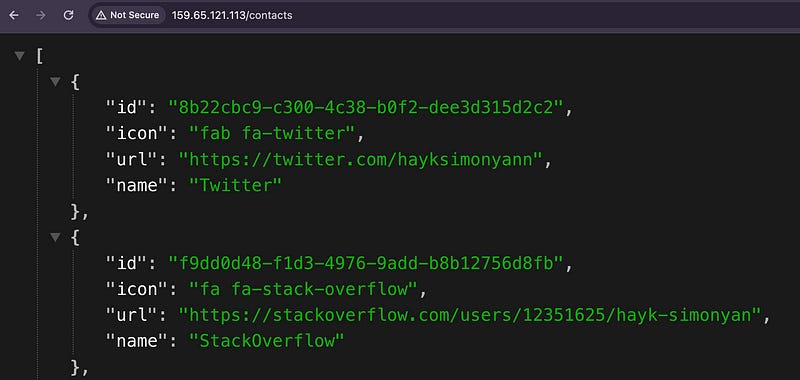The width and height of the screenshot is (800, 380).
Task: Click the browser back arrow
Action: (14, 15)
